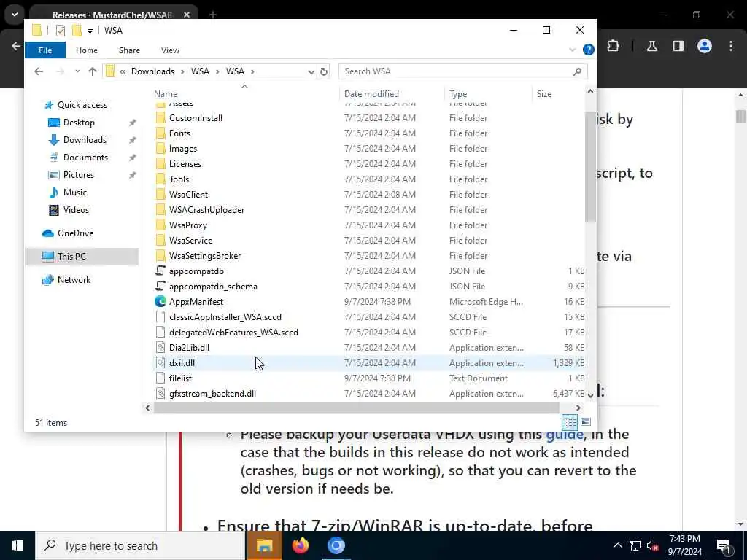Sort by the Type column header
Image resolution: width=747 pixels, height=560 pixels.
coord(458,94)
